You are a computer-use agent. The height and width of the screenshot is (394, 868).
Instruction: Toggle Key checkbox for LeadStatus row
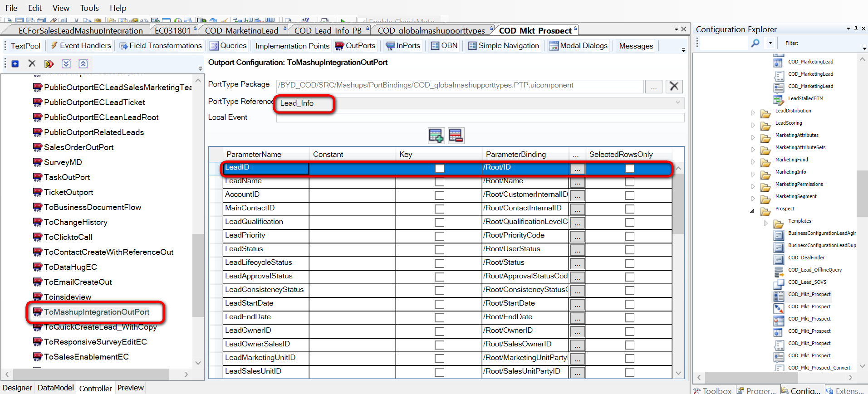tap(439, 250)
